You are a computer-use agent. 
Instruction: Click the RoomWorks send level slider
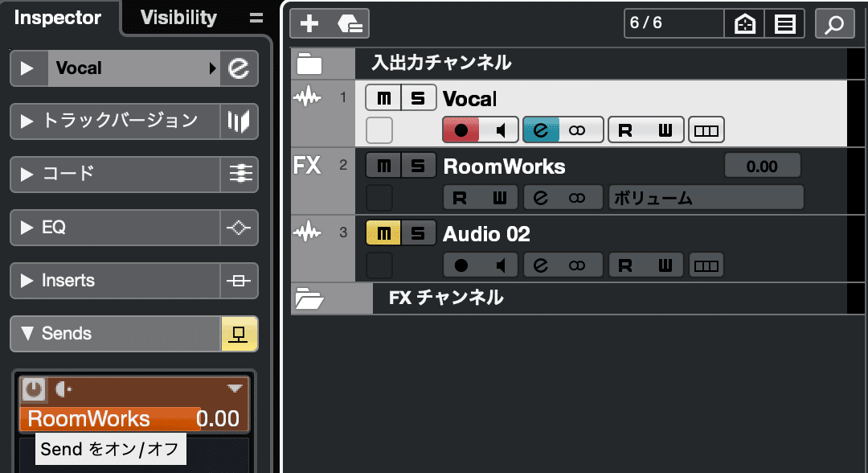(x=134, y=419)
